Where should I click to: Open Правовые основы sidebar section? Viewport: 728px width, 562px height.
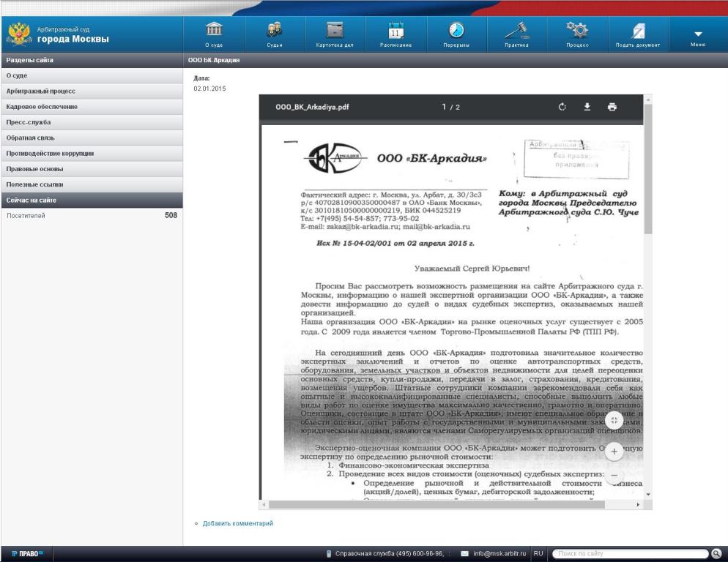point(92,169)
